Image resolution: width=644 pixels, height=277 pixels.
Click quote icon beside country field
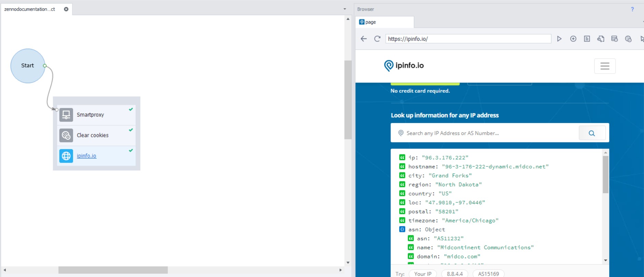tap(402, 193)
